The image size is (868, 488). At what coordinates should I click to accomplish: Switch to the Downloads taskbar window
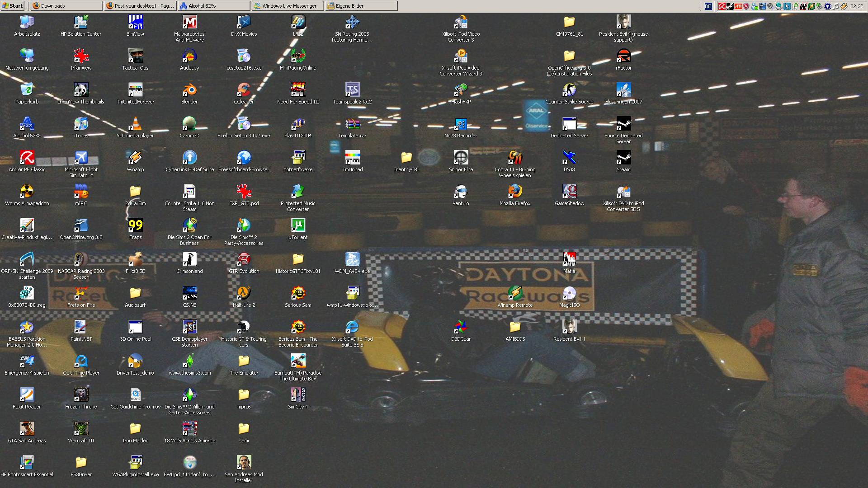coord(66,6)
